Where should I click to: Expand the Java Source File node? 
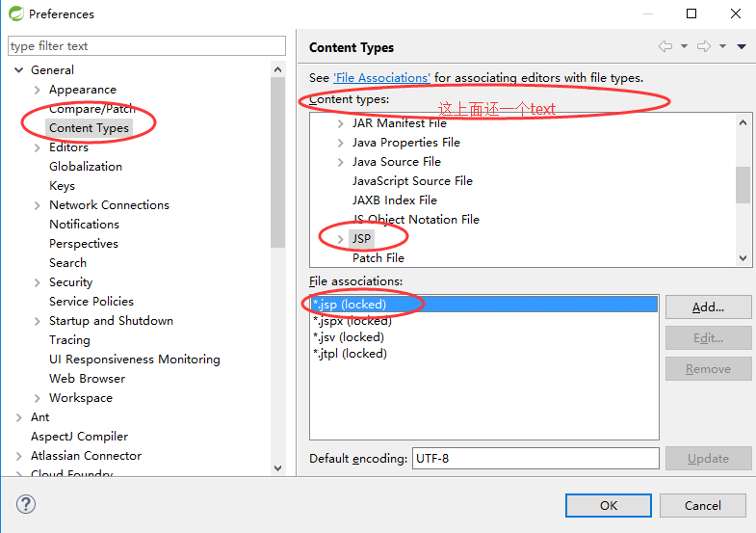click(340, 162)
